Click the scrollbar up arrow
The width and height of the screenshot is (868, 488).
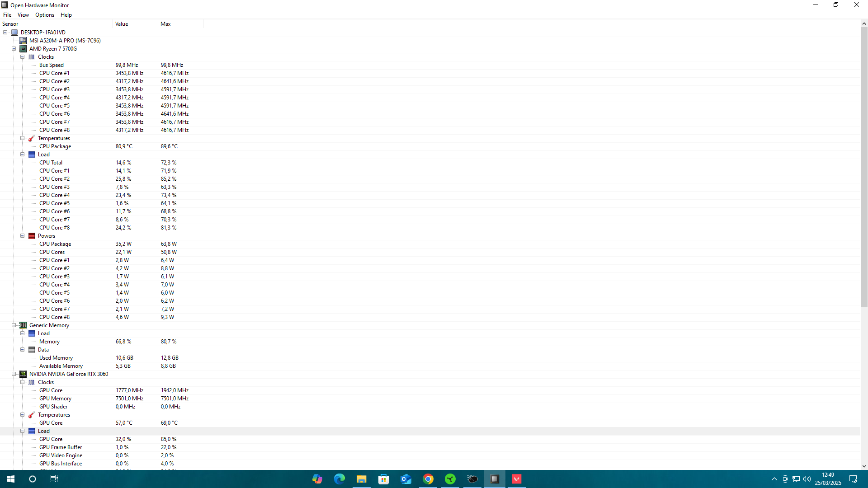click(864, 23)
